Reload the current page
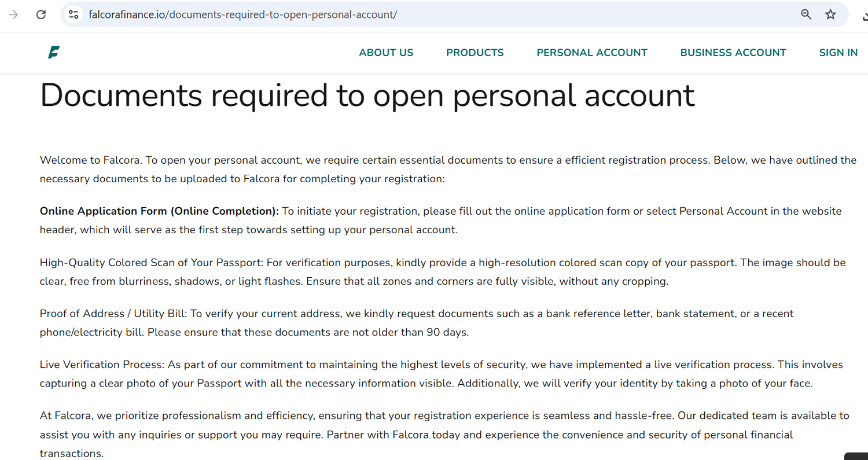The image size is (868, 460). tap(41, 14)
